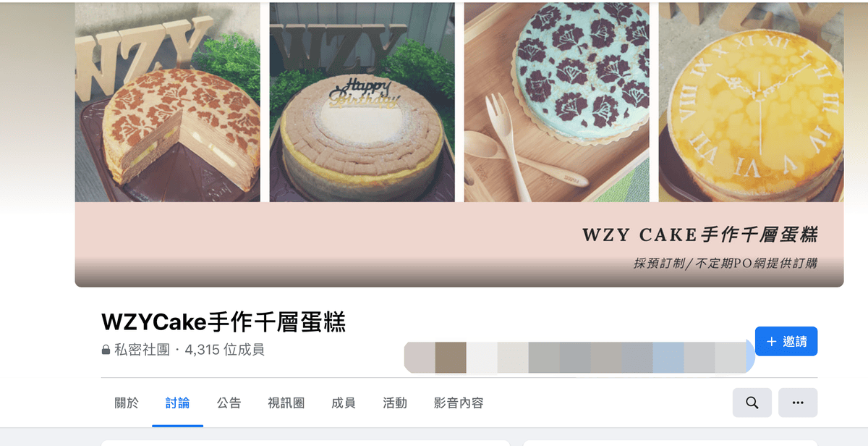The width and height of the screenshot is (868, 446).
Task: Select the 討論 tab
Action: (177, 403)
